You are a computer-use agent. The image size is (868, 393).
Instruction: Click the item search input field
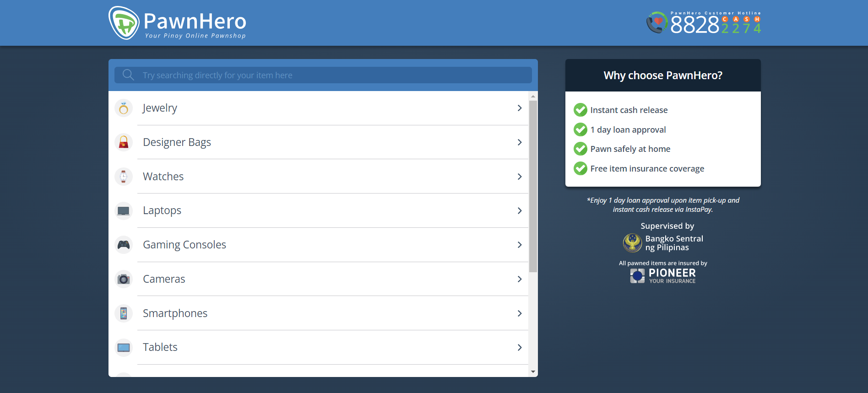click(323, 75)
